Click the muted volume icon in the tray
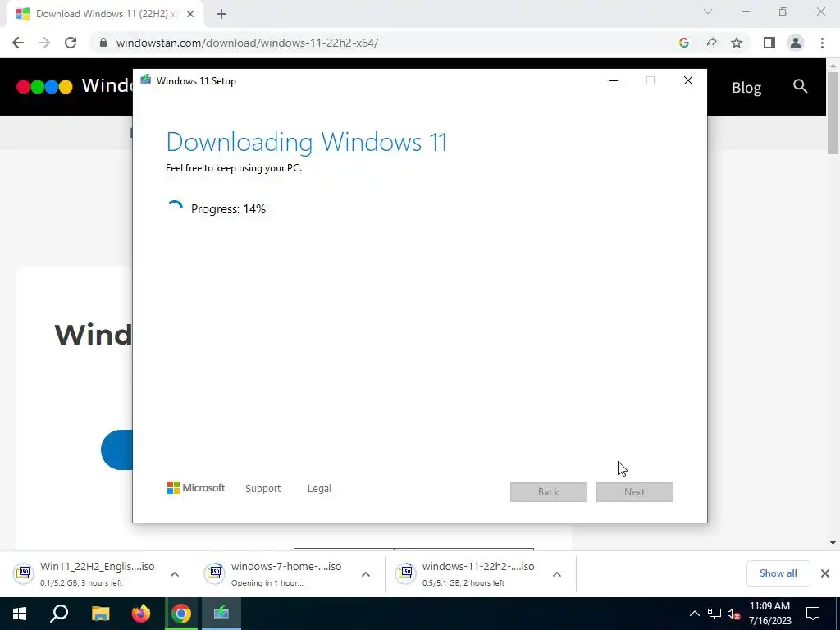840x630 pixels. (x=734, y=614)
